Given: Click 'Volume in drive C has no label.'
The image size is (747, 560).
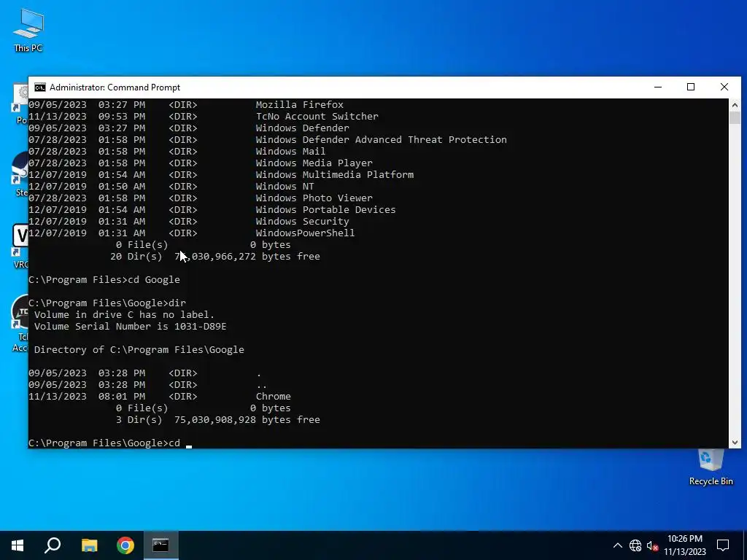Looking at the screenshot, I should 124,315.
